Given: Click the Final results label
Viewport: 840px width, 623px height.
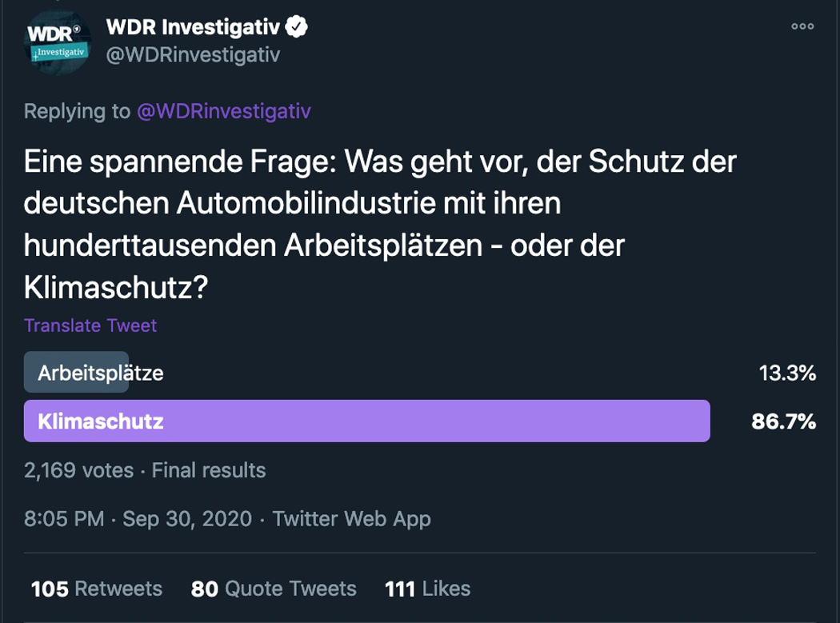Looking at the screenshot, I should 208,470.
